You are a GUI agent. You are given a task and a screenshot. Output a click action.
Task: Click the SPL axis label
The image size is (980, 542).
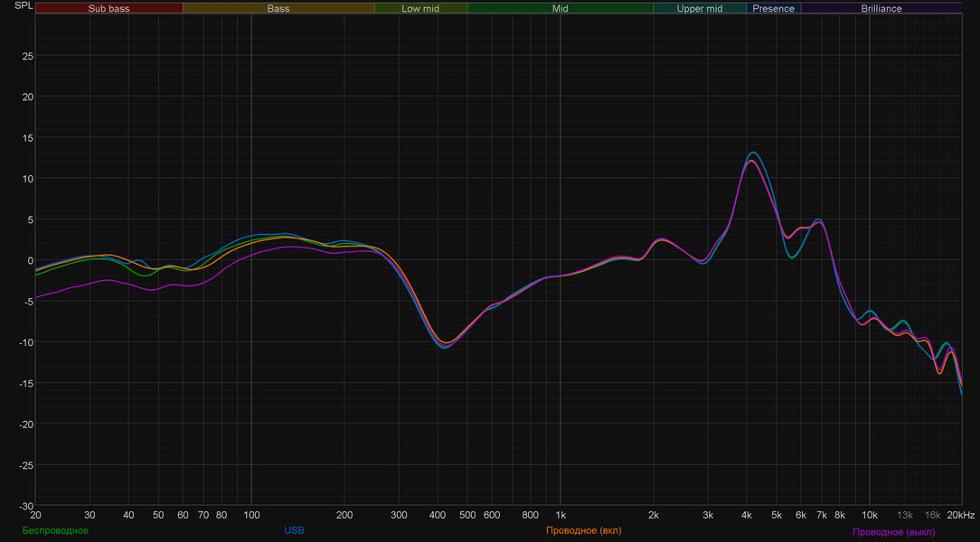pos(24,5)
